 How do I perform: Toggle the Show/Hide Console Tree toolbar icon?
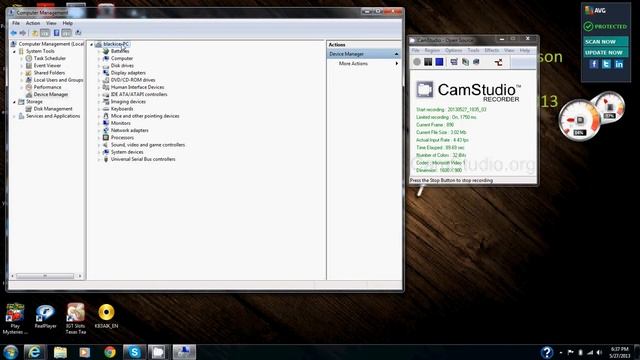click(x=45, y=33)
